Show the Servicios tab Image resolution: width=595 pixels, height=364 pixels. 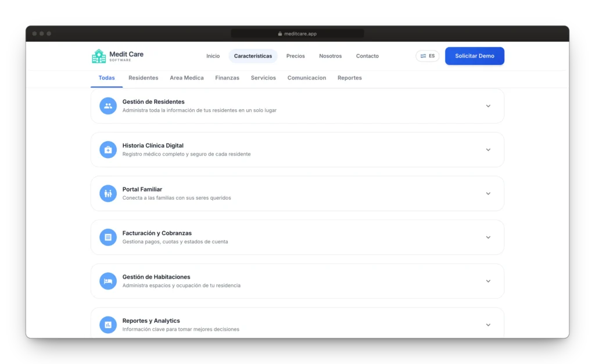[263, 78]
